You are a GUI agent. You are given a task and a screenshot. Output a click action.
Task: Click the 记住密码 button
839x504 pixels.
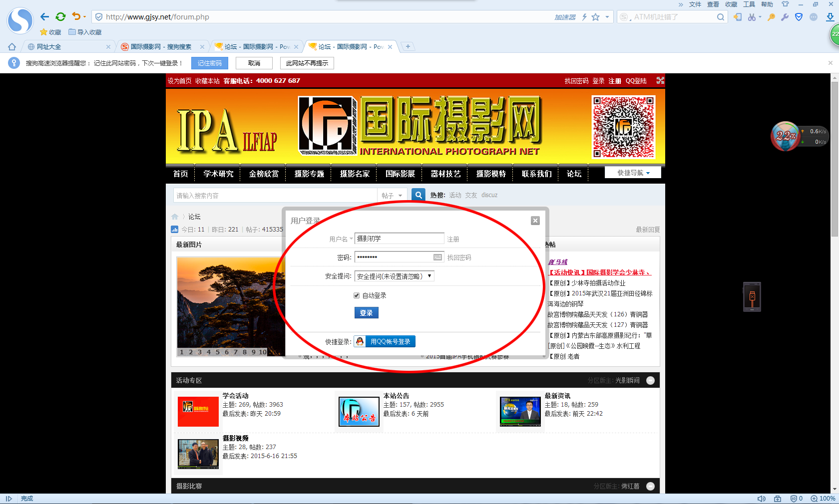(209, 63)
